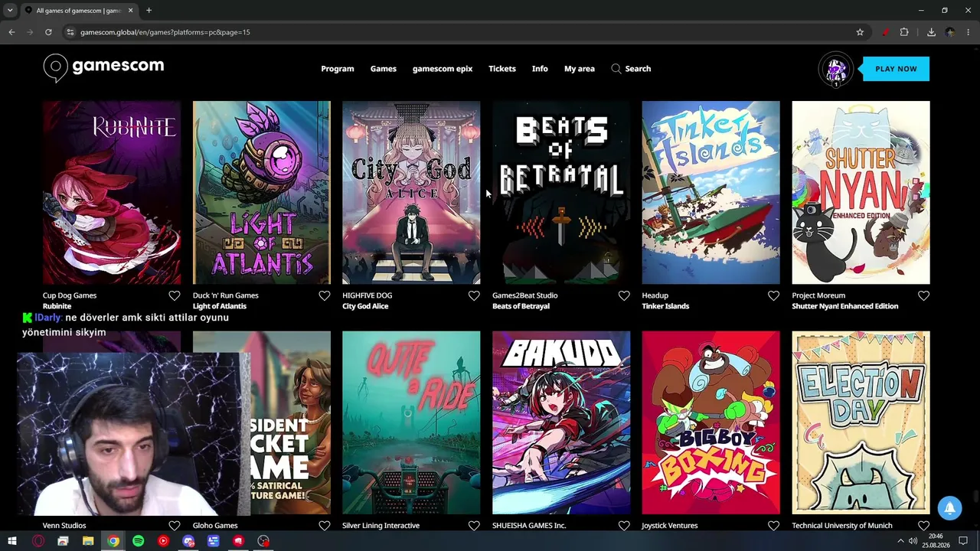Favorite Light of Atlantis with its heart
The image size is (980, 551).
(x=325, y=296)
